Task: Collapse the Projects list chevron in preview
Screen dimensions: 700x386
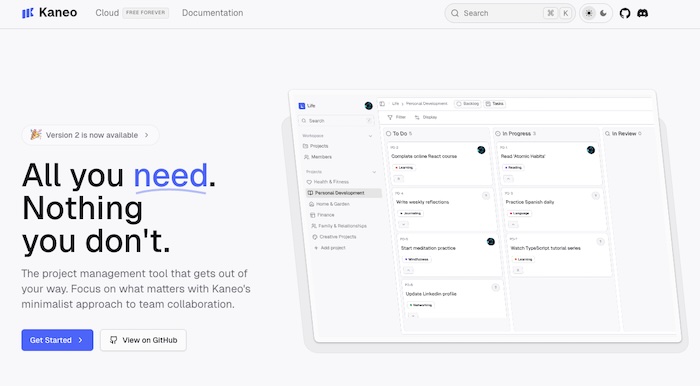Action: [374, 172]
